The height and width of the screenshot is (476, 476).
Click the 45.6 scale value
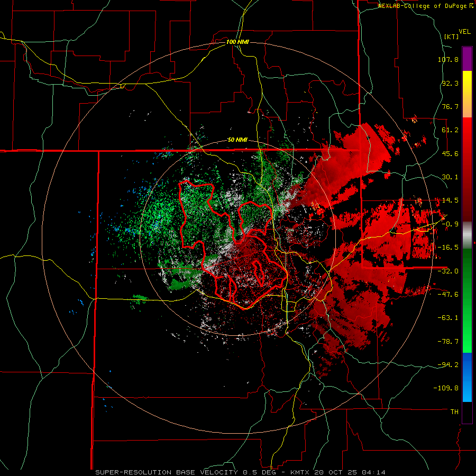(x=450, y=153)
